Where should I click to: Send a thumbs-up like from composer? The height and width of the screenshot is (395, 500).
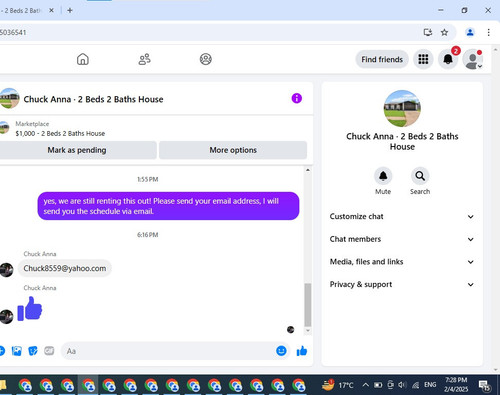click(302, 351)
